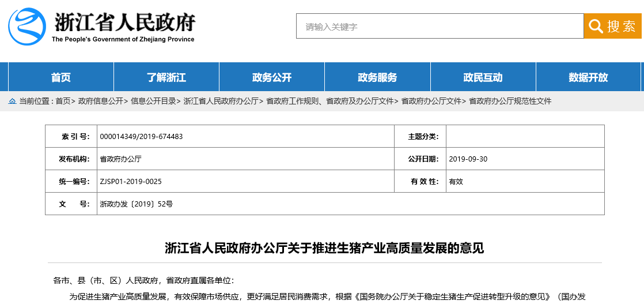The height and width of the screenshot is (304, 644).
Task: Click the 首页 breadcrumb link
Action: coord(63,101)
